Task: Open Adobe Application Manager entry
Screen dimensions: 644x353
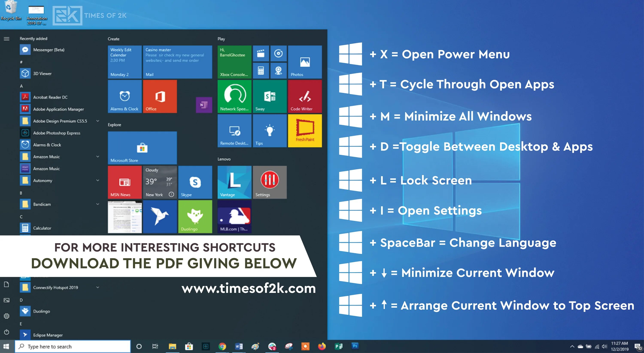Action: [60, 109]
